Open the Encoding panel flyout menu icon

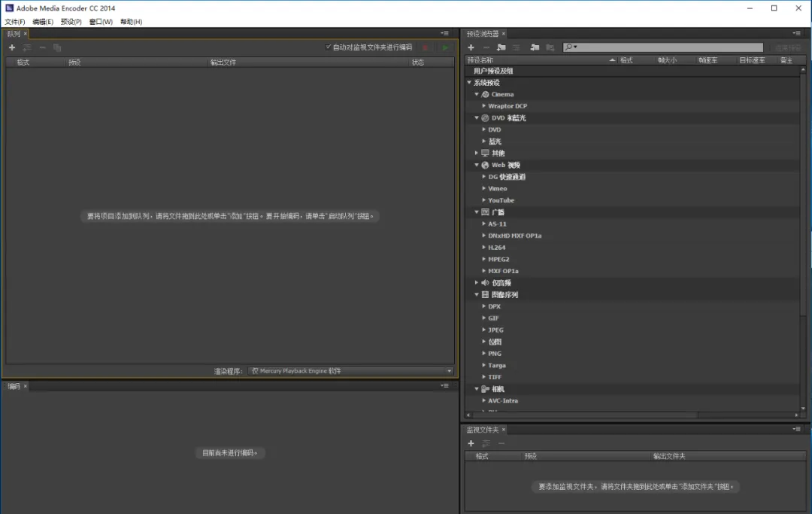click(444, 385)
